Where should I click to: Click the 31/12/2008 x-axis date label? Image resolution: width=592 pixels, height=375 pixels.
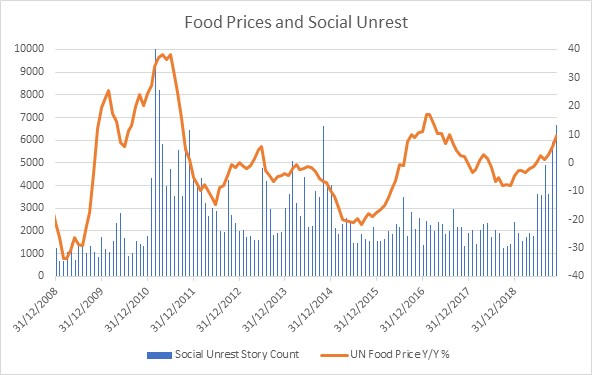coord(36,310)
